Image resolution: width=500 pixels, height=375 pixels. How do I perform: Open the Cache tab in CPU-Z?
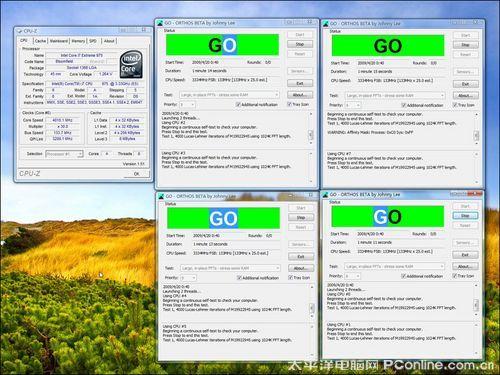click(40, 41)
